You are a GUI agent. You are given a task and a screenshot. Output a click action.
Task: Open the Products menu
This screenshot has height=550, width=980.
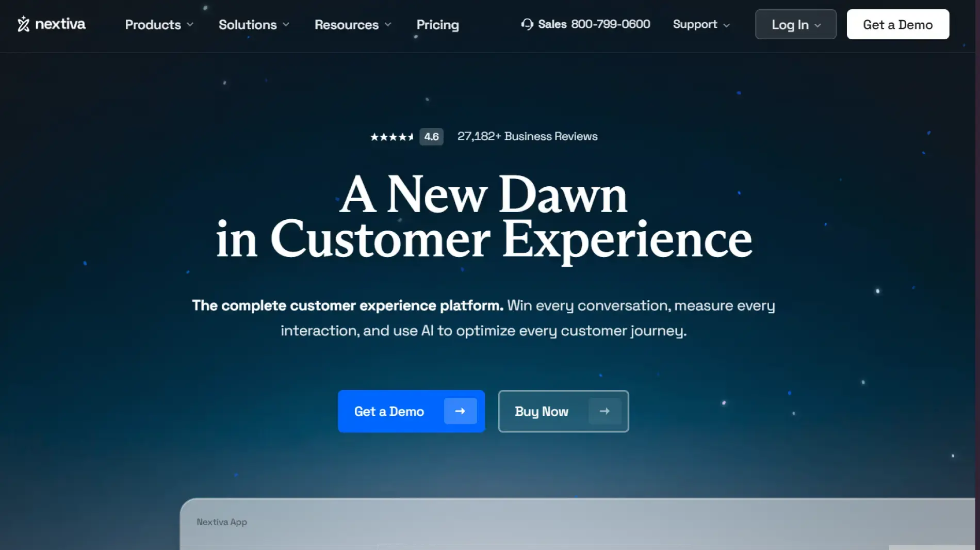click(159, 24)
